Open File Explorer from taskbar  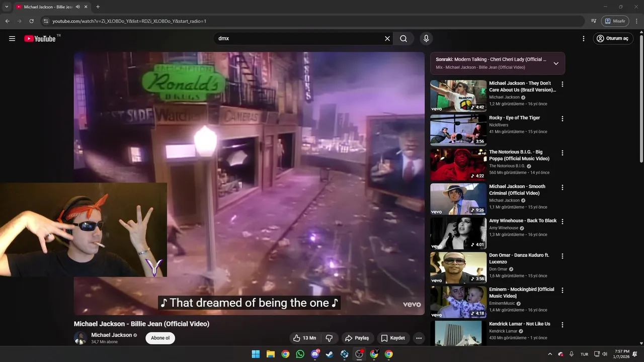(270, 354)
